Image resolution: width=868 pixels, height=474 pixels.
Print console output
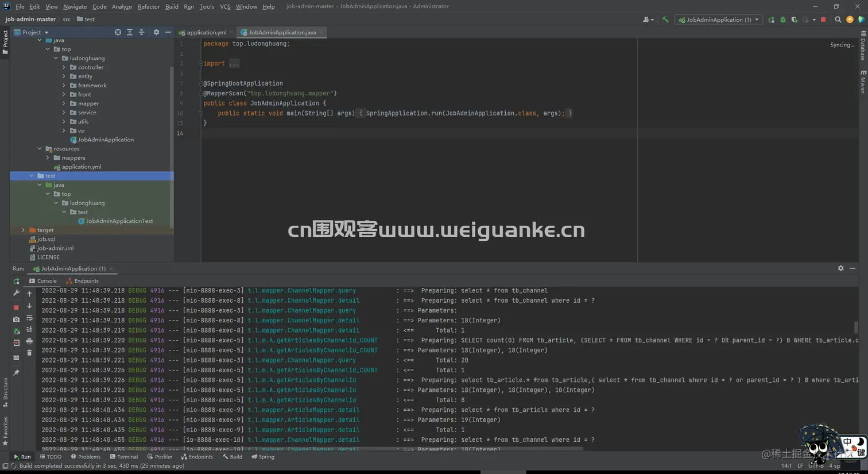(x=29, y=341)
